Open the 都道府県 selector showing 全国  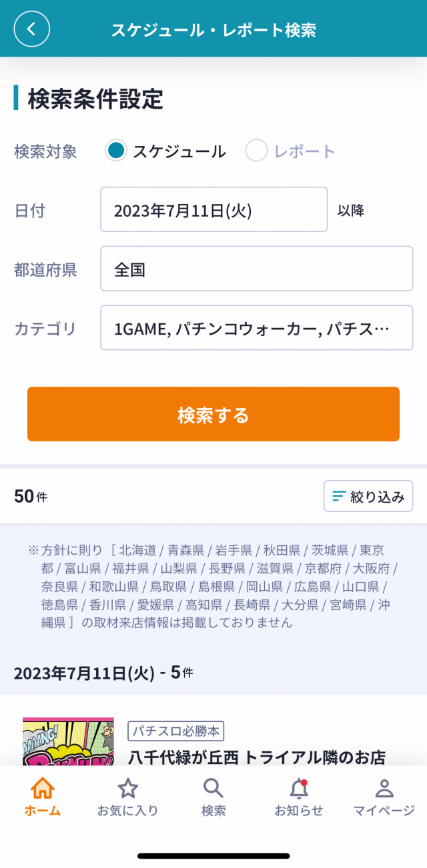256,269
